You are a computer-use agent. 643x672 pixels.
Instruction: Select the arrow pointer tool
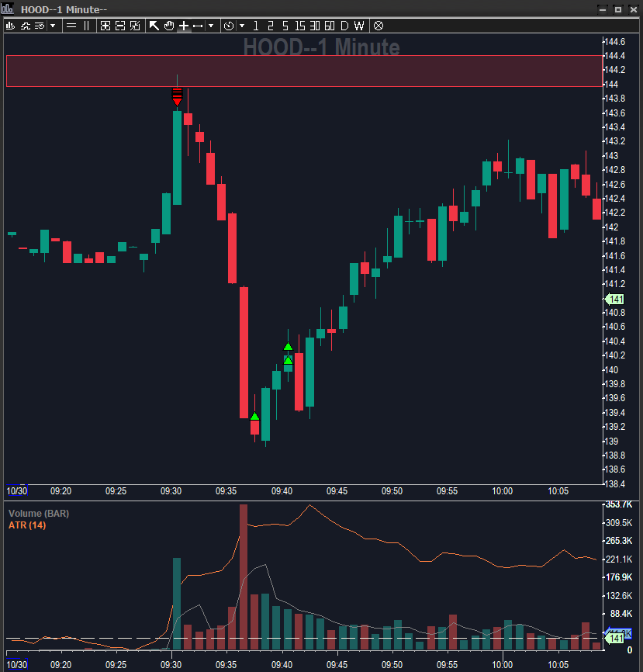154,26
